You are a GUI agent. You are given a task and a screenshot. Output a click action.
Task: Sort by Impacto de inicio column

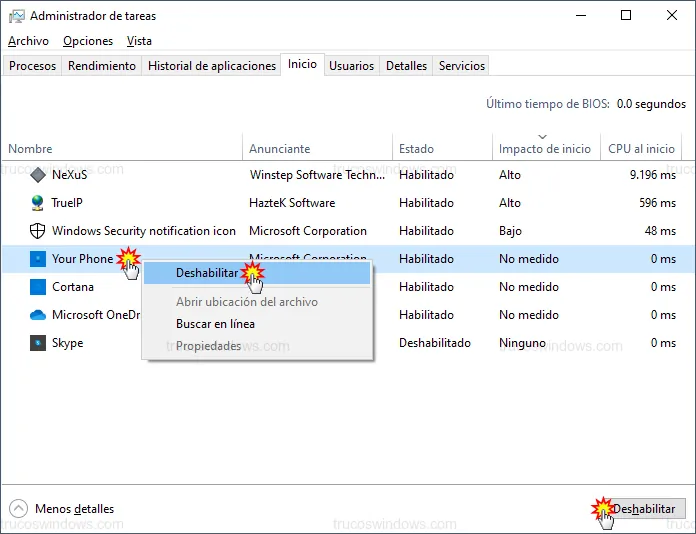pos(544,149)
